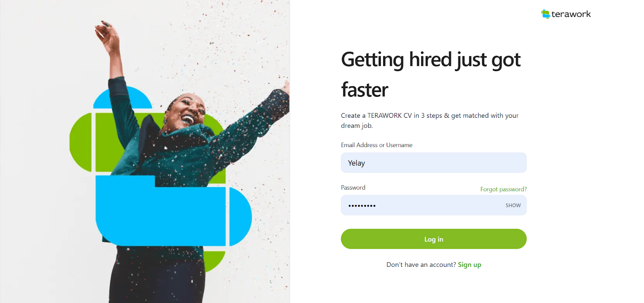Click the green Log in button
Image resolution: width=644 pixels, height=303 pixels.
pos(433,239)
